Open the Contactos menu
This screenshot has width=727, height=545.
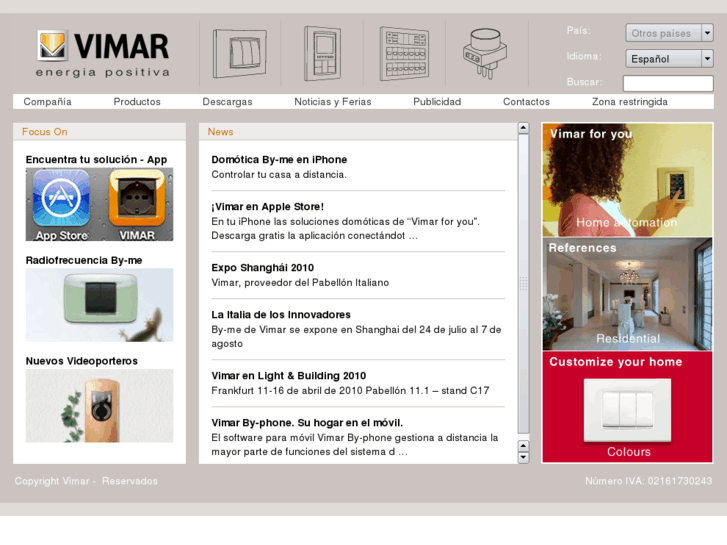(526, 102)
